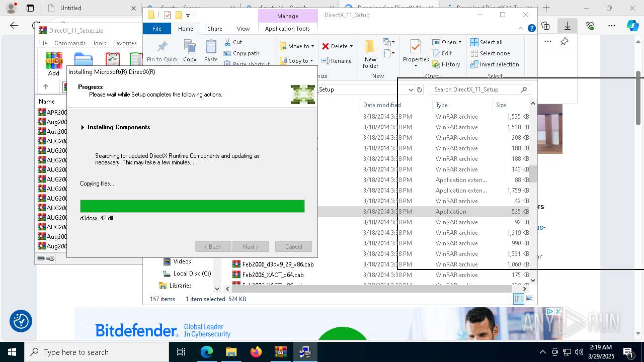Click the Explorer file list vertical scrollbar
The width and height of the screenshot is (644, 362).
(x=533, y=174)
